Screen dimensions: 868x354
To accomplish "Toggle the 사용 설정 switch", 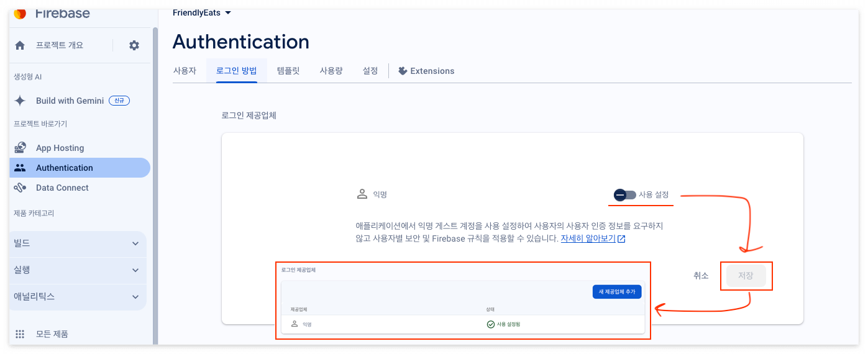I will tap(624, 195).
